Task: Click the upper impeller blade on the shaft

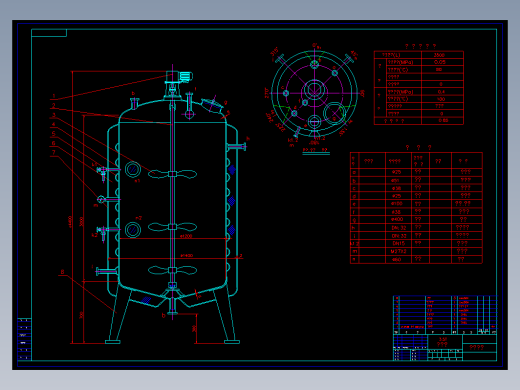Action: (172, 174)
